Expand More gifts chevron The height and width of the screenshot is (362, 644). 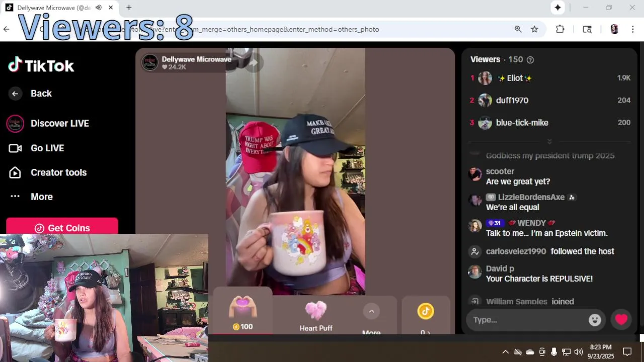pos(371,311)
